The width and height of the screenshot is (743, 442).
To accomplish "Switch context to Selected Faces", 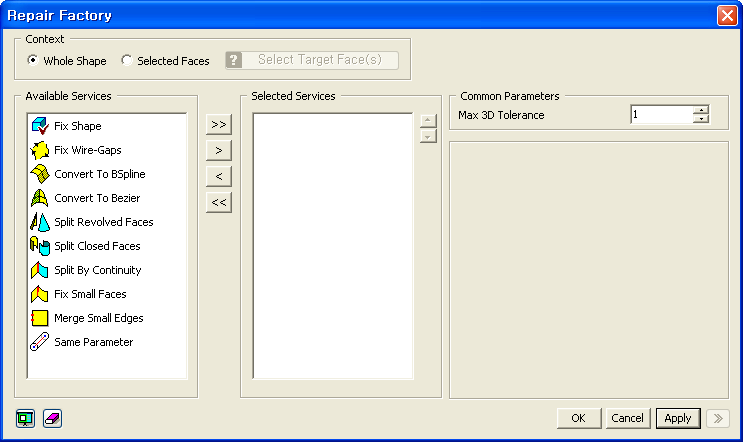I will point(126,61).
